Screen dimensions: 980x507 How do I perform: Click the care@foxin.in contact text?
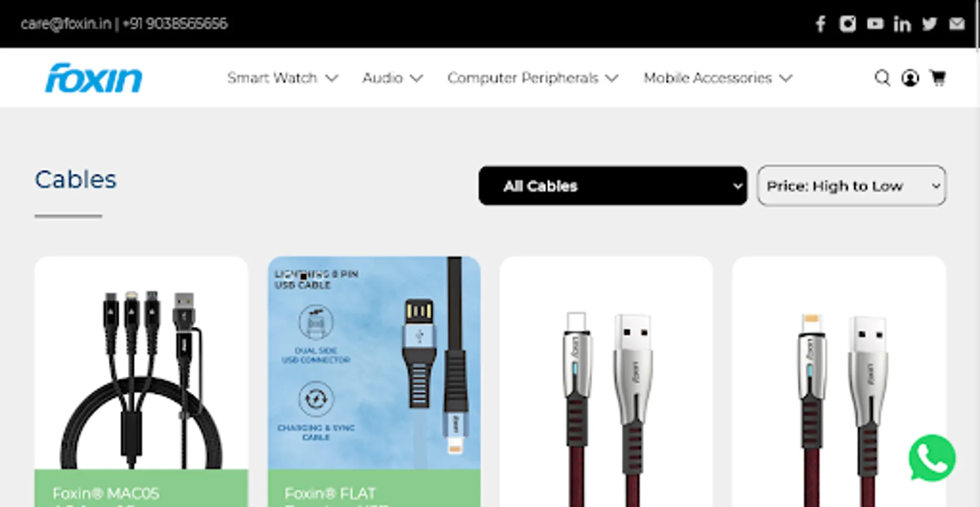(66, 24)
